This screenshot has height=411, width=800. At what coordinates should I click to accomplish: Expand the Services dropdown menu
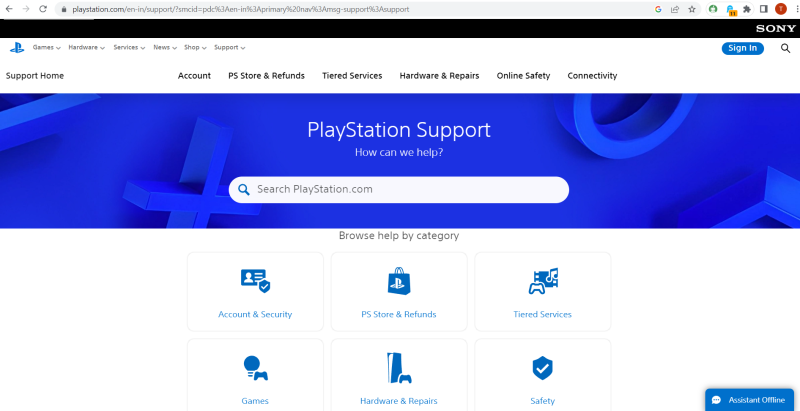point(130,47)
